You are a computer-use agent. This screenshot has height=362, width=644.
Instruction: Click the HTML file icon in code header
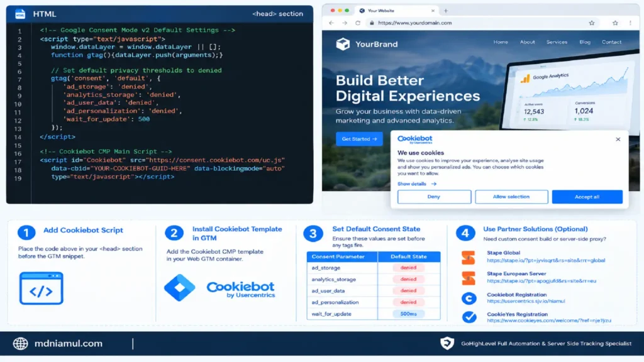[19, 14]
